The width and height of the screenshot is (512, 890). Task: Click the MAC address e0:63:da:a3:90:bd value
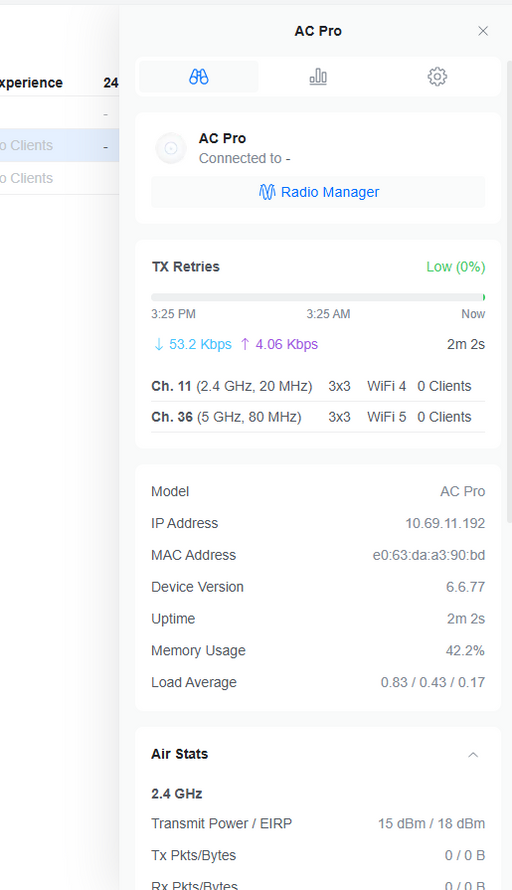pos(429,555)
